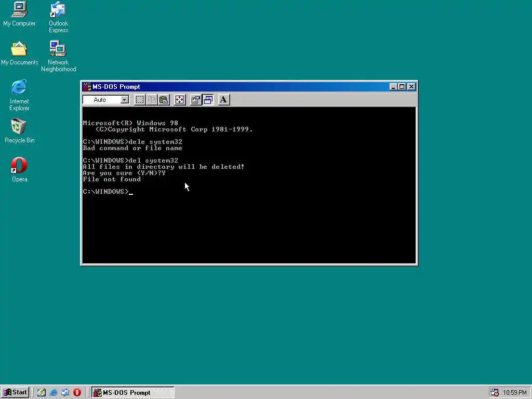The width and height of the screenshot is (532, 399).
Task: Maximize the MS-DOS Prompt window
Action: (x=402, y=87)
